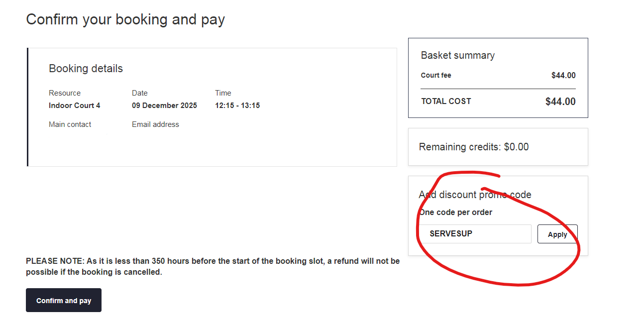644x327 pixels.
Task: Click the Court fee $44.00 amount
Action: [x=563, y=76]
